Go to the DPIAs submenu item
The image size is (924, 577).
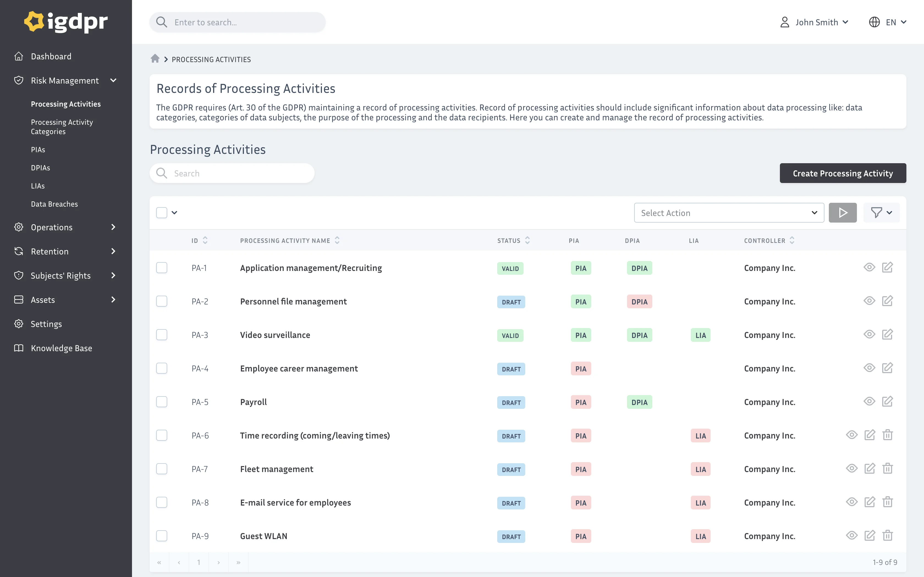pyautogui.click(x=40, y=168)
